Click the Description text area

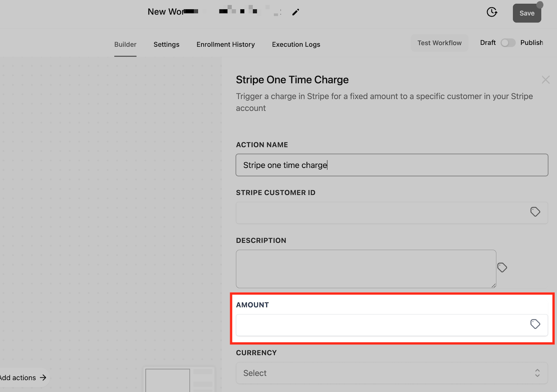[366, 269]
